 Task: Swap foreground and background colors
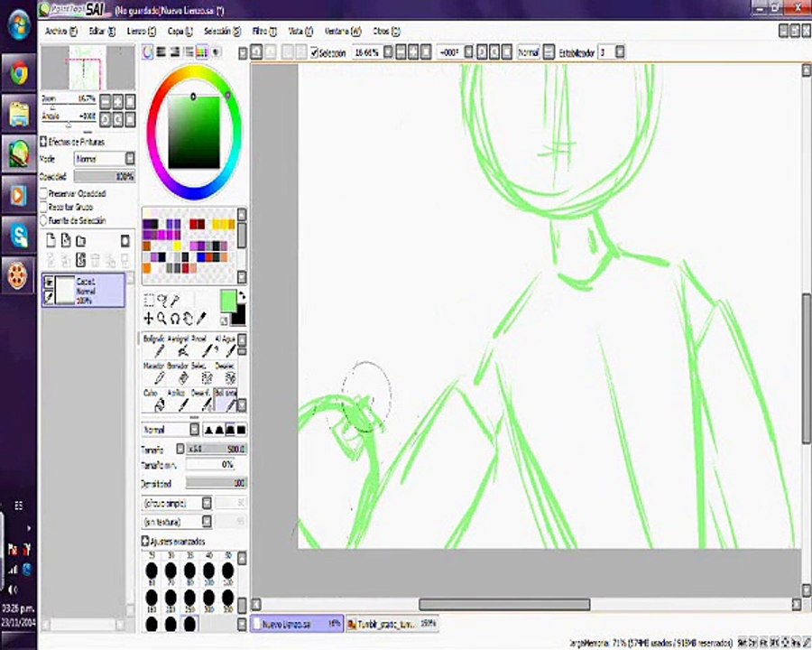[x=241, y=296]
